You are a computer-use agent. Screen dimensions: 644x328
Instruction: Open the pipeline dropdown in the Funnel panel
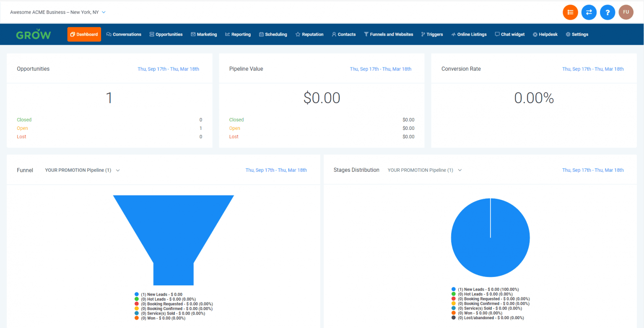[x=118, y=170]
